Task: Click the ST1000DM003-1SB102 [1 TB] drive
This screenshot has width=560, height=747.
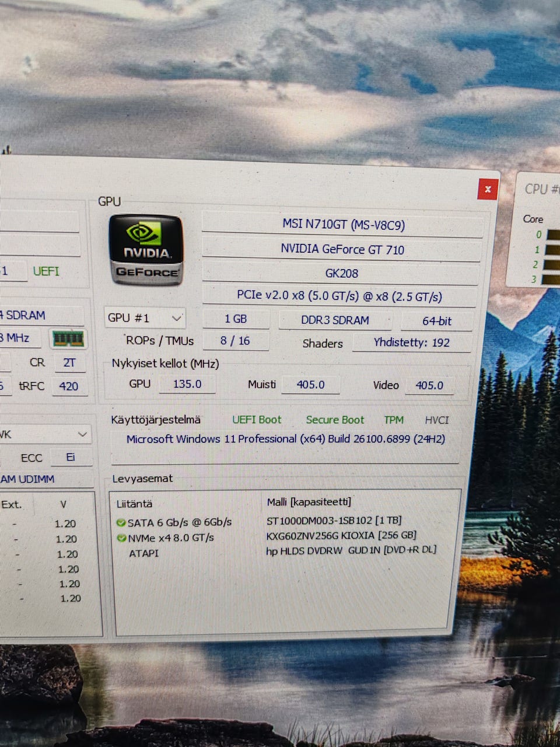Action: (334, 520)
